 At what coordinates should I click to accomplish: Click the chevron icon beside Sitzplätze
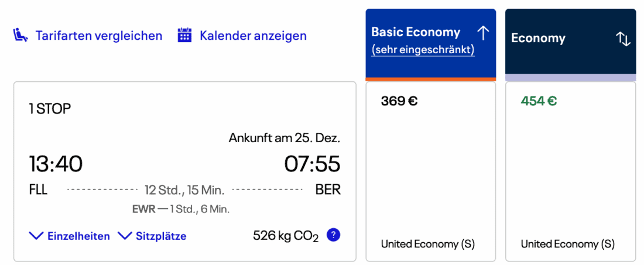[125, 236]
